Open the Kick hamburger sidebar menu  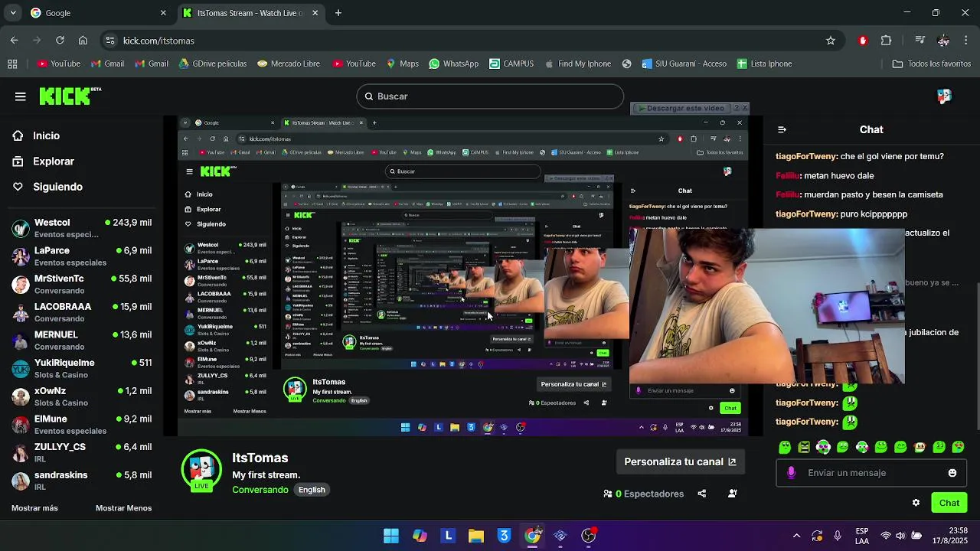click(21, 96)
